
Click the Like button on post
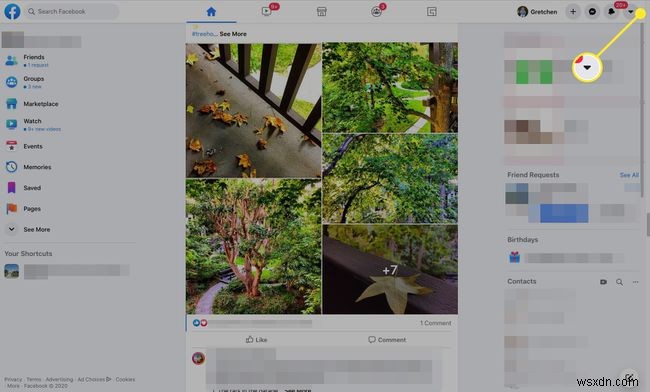pyautogui.click(x=257, y=340)
